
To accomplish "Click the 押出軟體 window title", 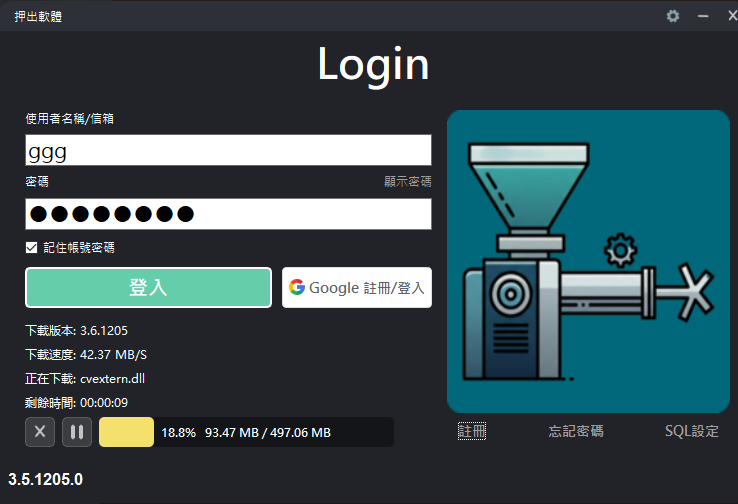I will [x=38, y=16].
